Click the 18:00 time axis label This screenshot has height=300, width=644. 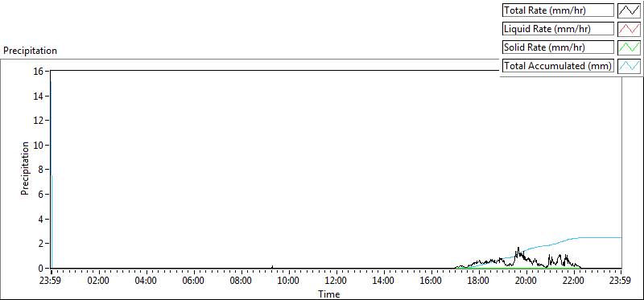479,282
